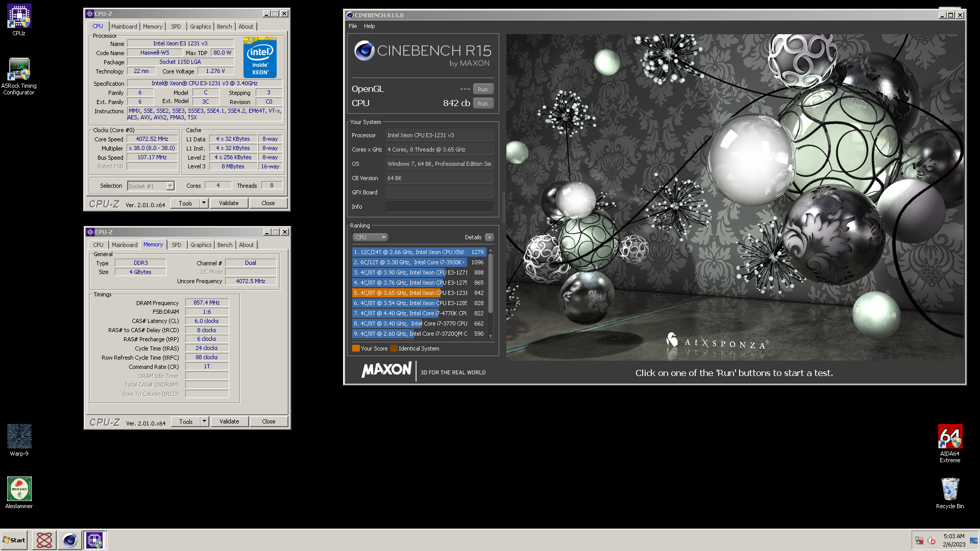Open the Graphics tab in top CPU-Z window

(201, 27)
